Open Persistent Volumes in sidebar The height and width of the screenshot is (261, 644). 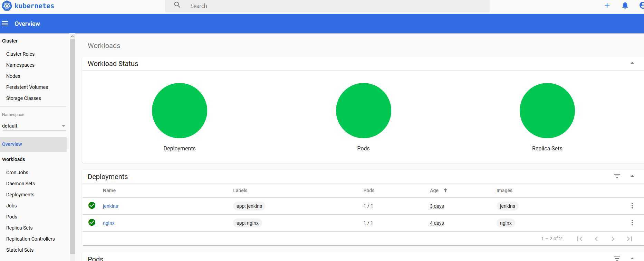point(27,87)
